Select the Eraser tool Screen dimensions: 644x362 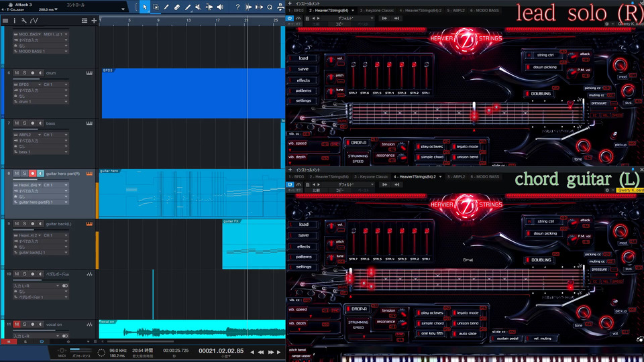click(177, 7)
